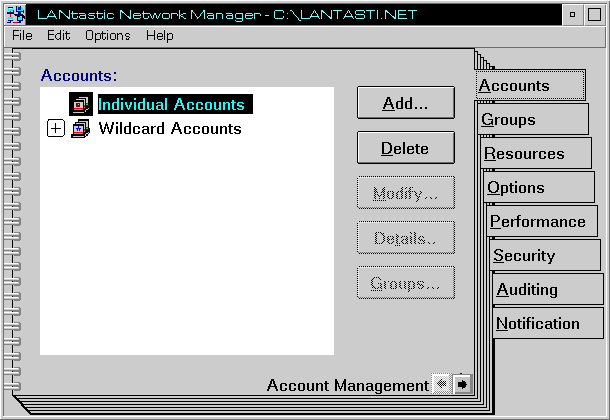Click the Account Management page label

tap(348, 385)
